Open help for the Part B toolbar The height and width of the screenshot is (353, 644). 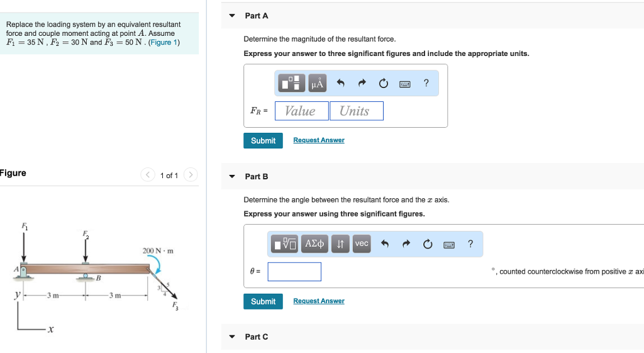[x=470, y=244]
